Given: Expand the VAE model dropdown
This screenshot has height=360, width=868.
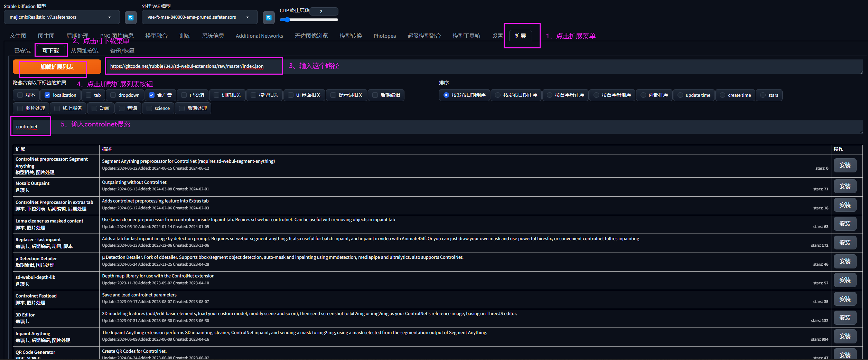Looking at the screenshot, I should tap(199, 17).
